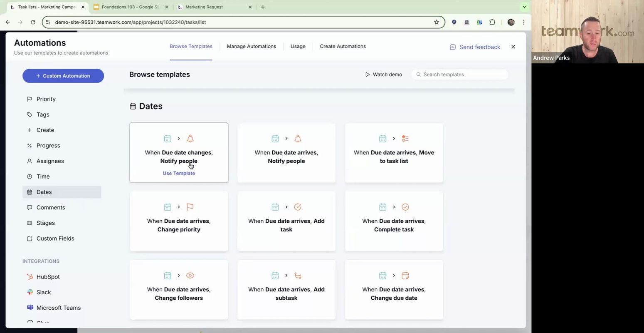The height and width of the screenshot is (333, 644).
Task: Click the Tags icon in sidebar
Action: [30, 114]
